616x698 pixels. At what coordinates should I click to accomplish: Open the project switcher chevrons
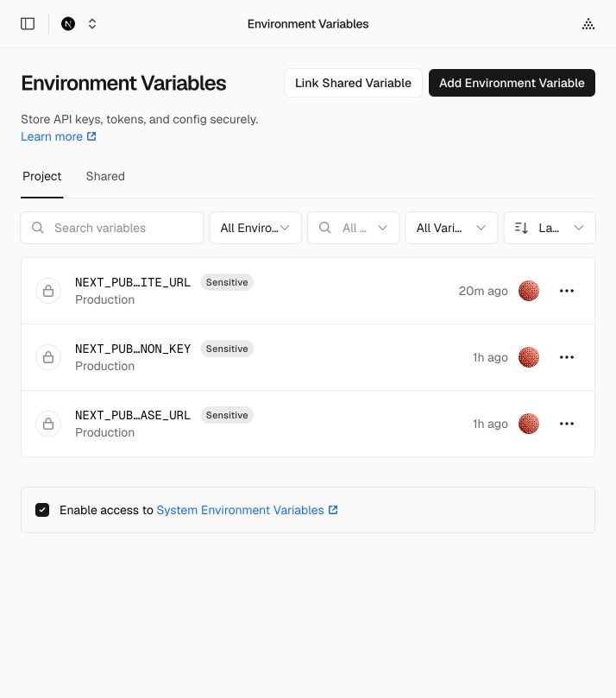[x=92, y=23]
